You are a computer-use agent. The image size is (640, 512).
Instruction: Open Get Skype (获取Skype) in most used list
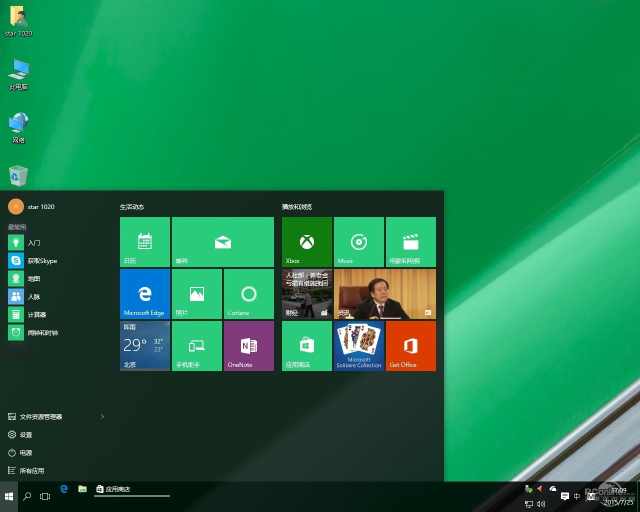point(56,260)
